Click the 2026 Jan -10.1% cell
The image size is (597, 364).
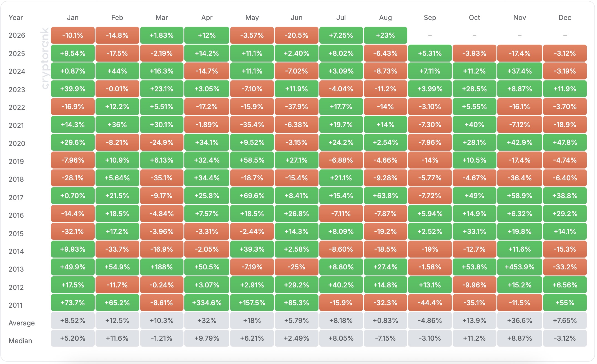tap(73, 35)
